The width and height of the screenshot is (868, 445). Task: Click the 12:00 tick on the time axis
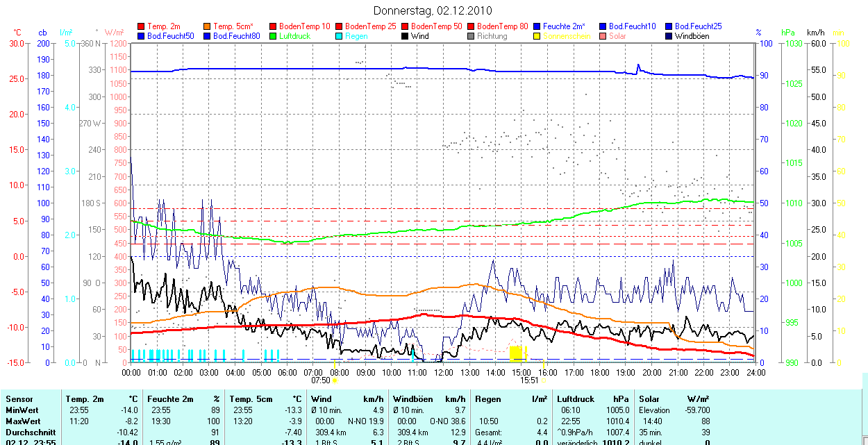click(x=443, y=373)
